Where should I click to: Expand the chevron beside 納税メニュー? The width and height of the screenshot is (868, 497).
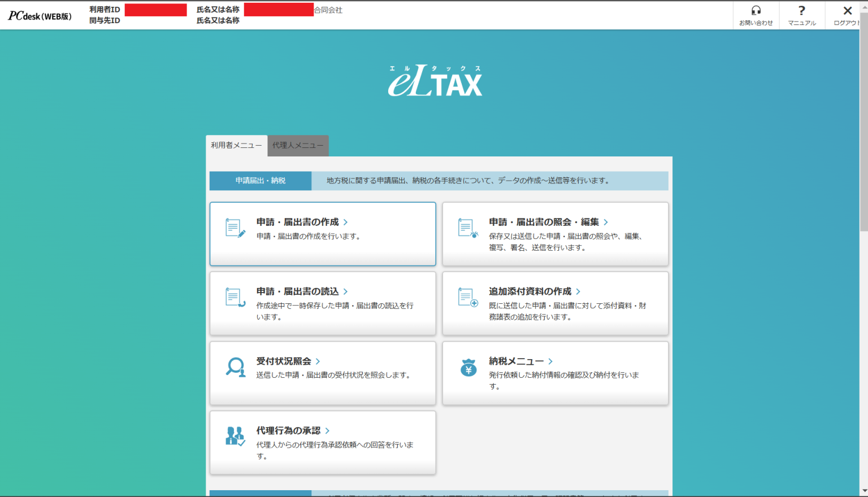(550, 361)
